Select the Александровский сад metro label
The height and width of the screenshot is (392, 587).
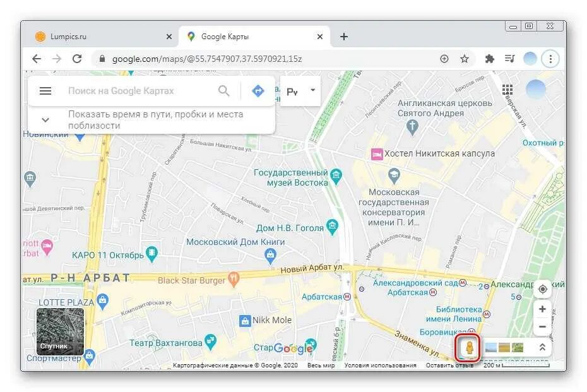[x=415, y=283]
